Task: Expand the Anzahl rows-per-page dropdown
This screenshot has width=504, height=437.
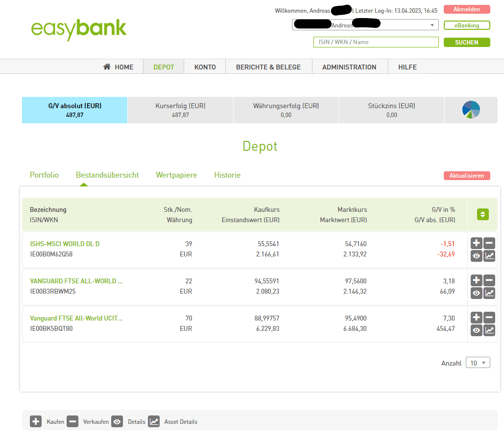Action: pyautogui.click(x=478, y=363)
